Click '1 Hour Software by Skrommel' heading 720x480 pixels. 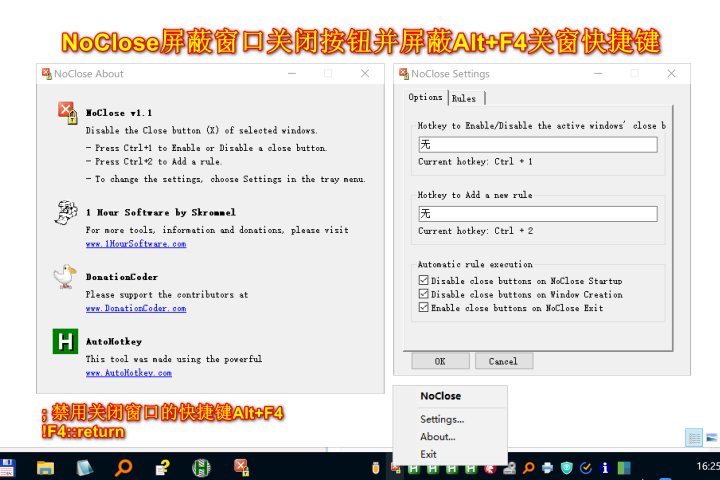click(161, 212)
